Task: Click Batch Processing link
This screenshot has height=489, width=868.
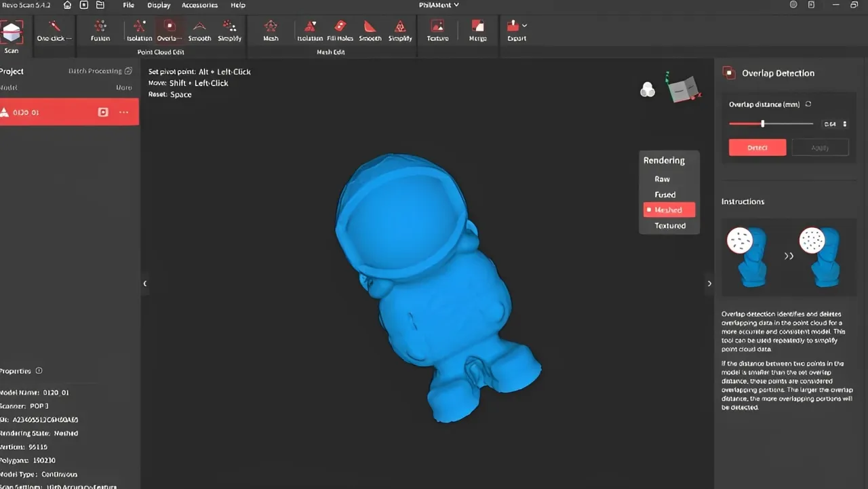Action: click(100, 71)
